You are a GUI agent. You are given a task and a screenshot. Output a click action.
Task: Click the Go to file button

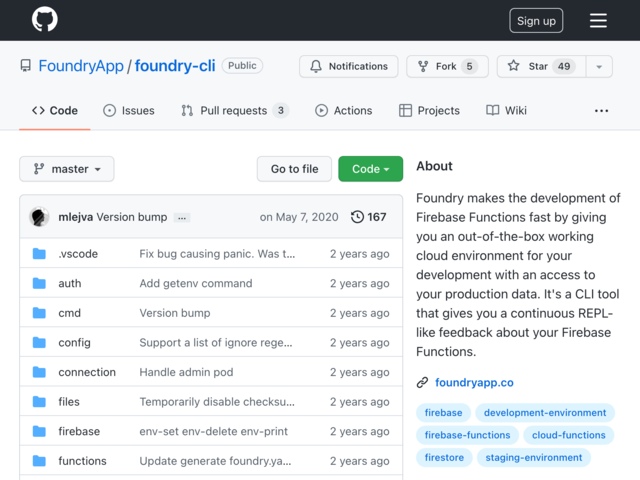point(294,169)
